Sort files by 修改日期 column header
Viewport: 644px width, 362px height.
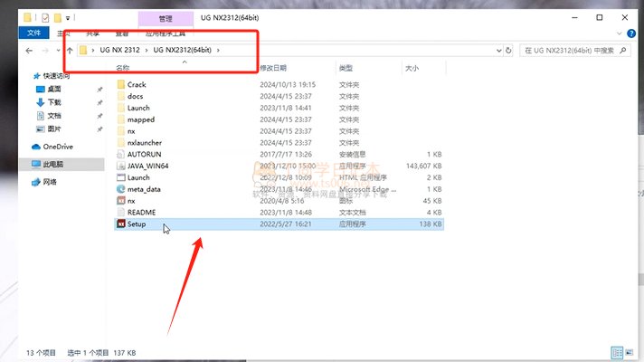coord(273,68)
